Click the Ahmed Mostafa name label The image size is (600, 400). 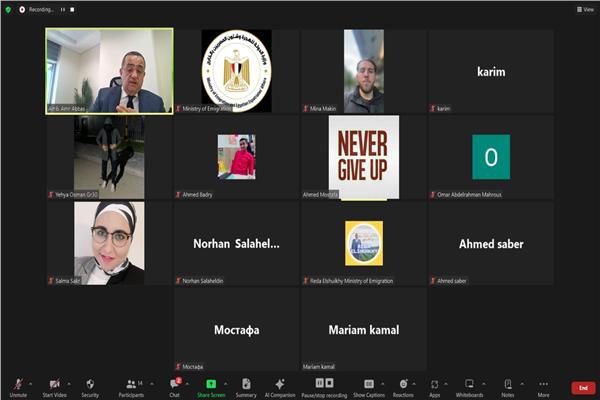pos(320,194)
